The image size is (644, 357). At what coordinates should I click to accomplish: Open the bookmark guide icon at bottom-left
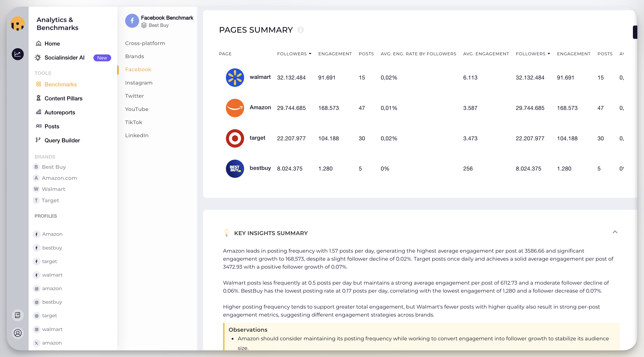click(18, 315)
